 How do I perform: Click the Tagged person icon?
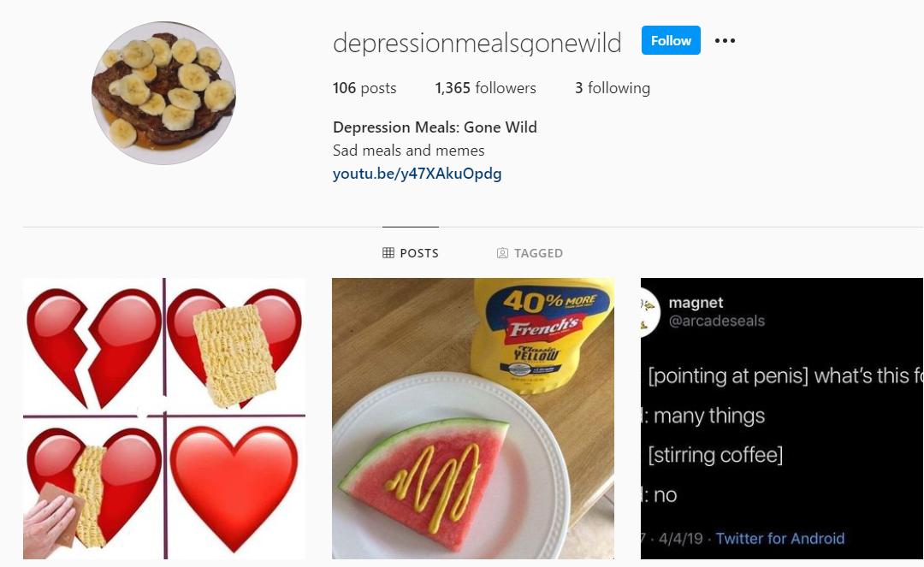(x=502, y=253)
